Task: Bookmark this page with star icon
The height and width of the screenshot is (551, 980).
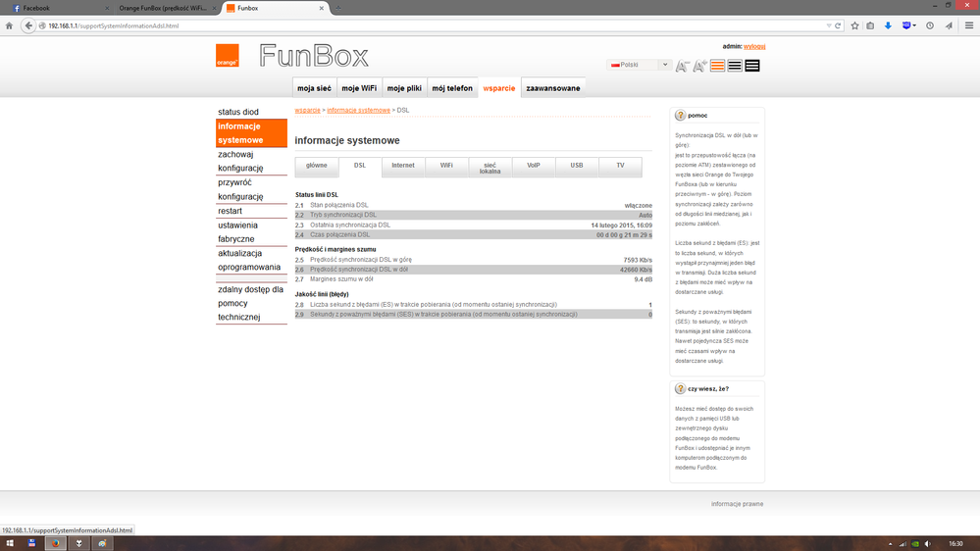Action: pos(854,25)
